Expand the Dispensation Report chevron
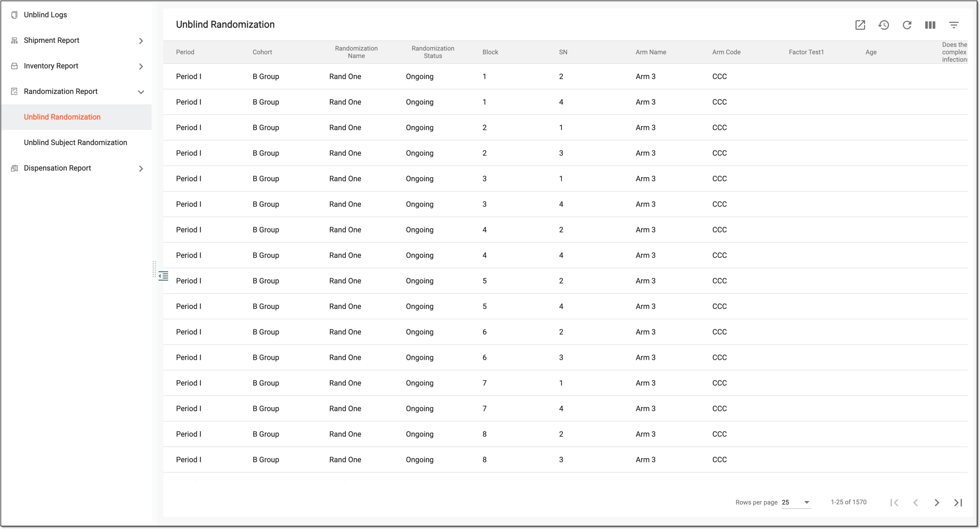Image resolution: width=980 pixels, height=529 pixels. 141,169
